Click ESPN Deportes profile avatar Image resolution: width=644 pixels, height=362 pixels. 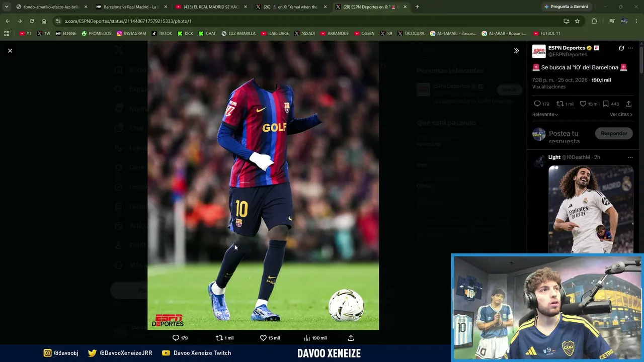[539, 51]
